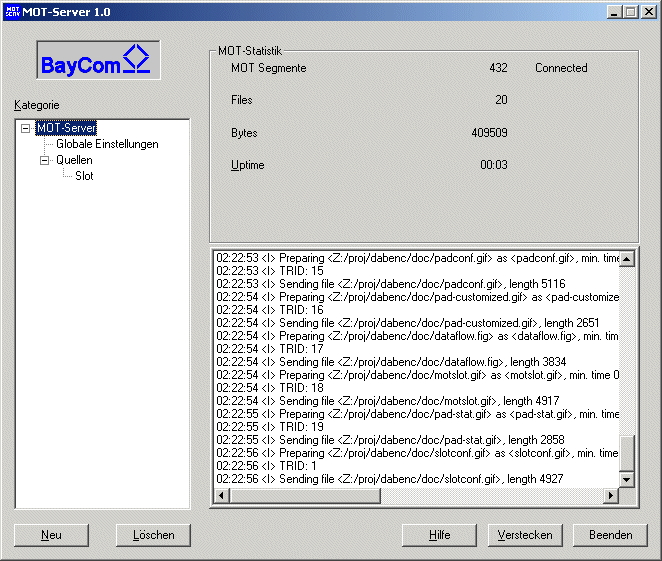Open help with the Hilfe button
Screen dimensions: 662x561
click(439, 535)
